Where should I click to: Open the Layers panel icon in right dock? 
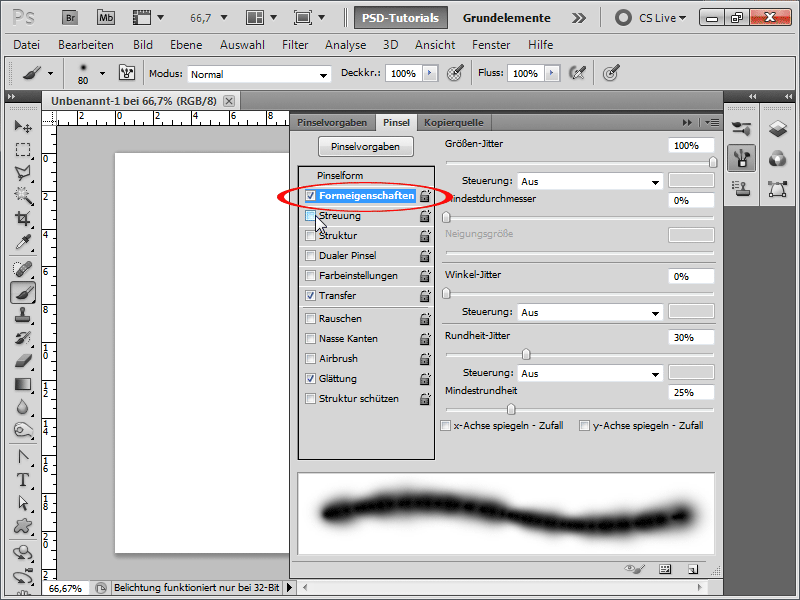778,129
